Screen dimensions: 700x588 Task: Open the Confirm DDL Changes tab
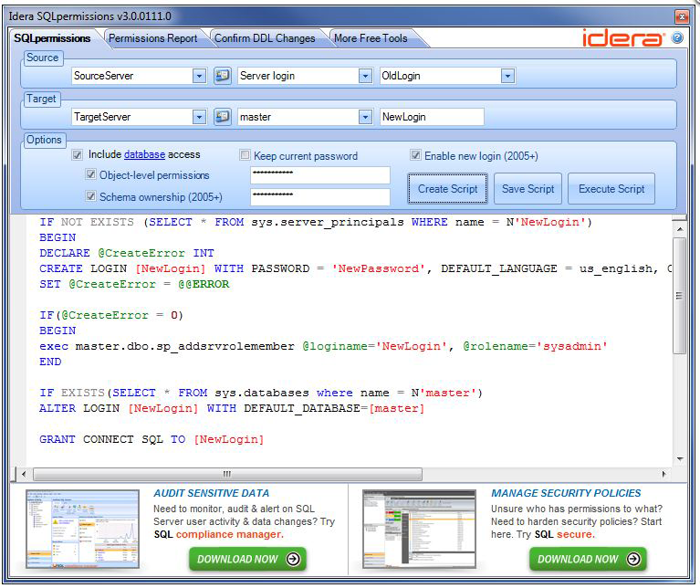[x=265, y=38]
